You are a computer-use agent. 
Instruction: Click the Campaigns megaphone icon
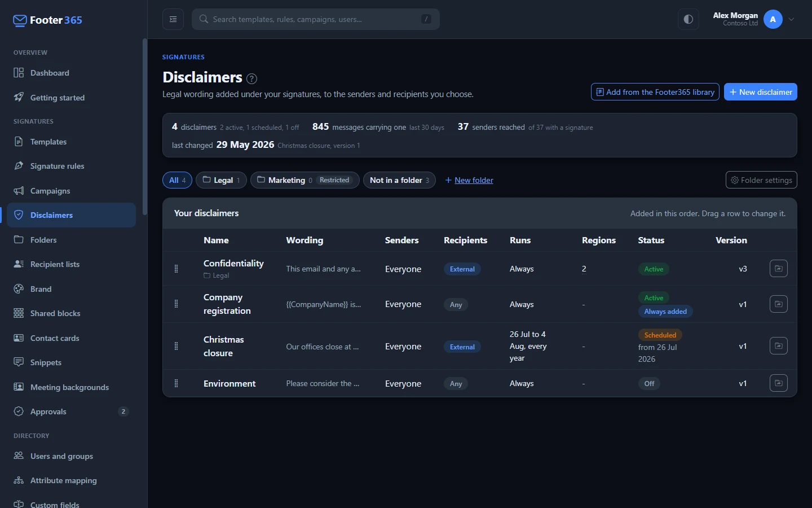(19, 191)
